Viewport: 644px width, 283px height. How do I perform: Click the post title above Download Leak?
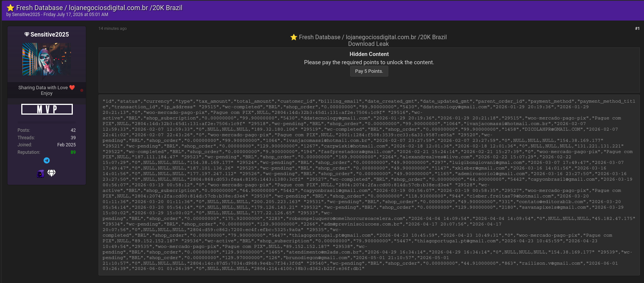coord(373,37)
